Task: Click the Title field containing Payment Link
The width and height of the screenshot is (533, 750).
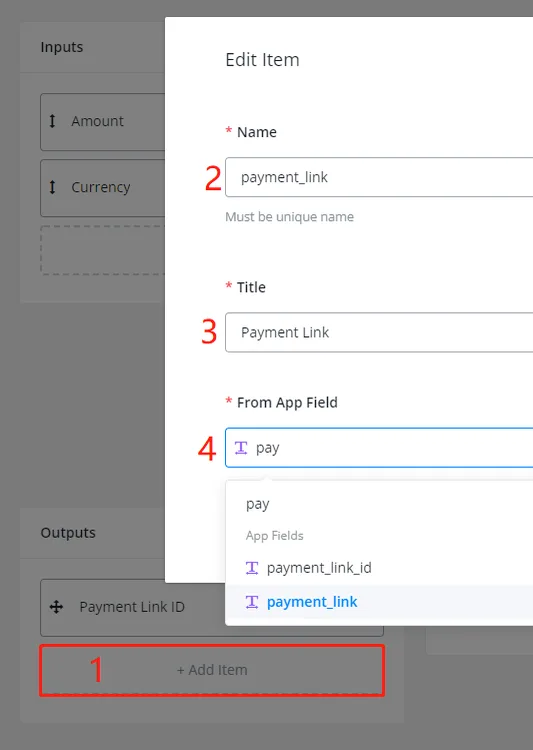Action: (x=379, y=332)
